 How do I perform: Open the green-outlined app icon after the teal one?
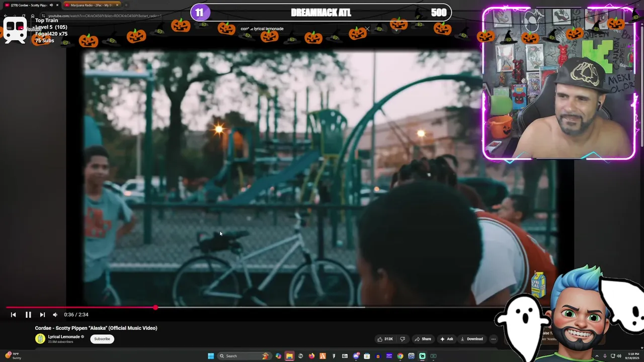point(433,356)
